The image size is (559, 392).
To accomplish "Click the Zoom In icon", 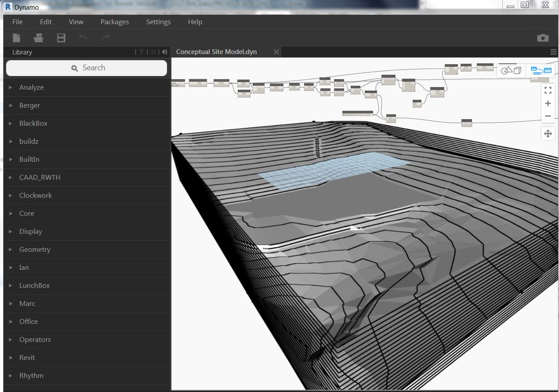I will [x=548, y=103].
